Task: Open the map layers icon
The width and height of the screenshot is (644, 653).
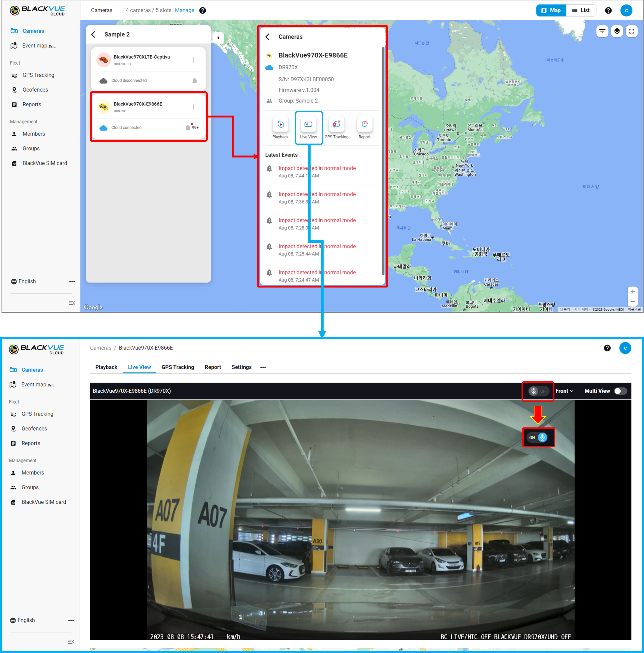Action: pos(617,31)
